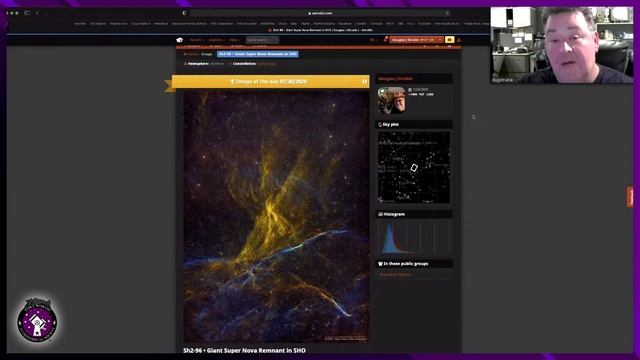The height and width of the screenshot is (360, 640).
Task: Go back with Safari's back arrow
Action: click(x=37, y=13)
